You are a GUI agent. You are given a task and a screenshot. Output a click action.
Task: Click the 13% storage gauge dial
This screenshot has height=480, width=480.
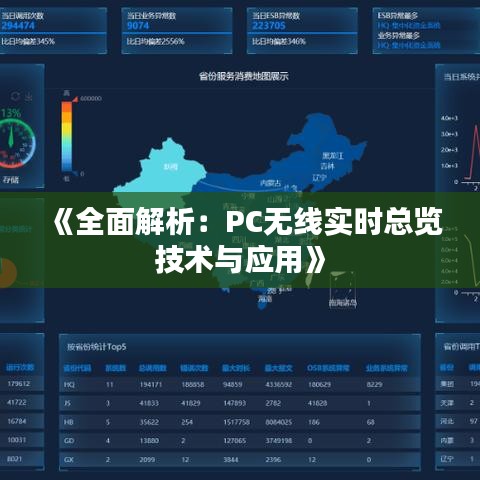(x=13, y=143)
